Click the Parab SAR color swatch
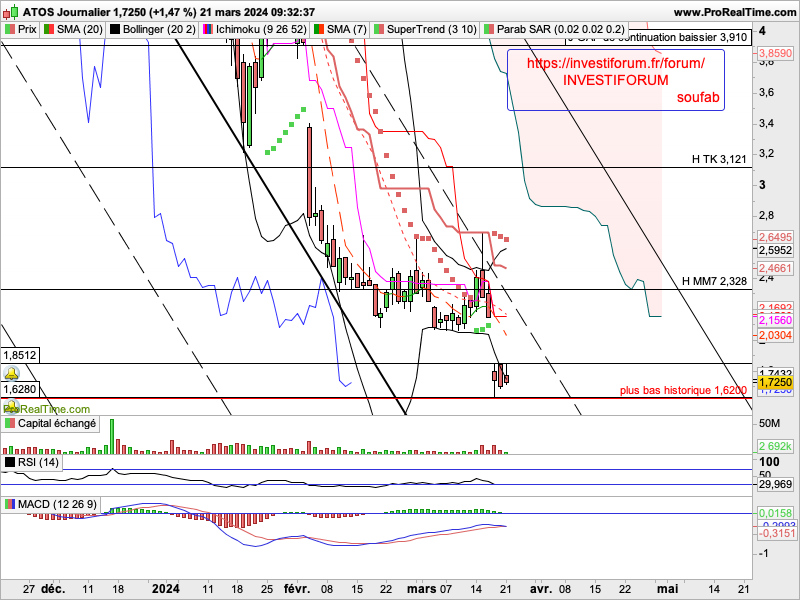800x600 pixels. pos(489,29)
